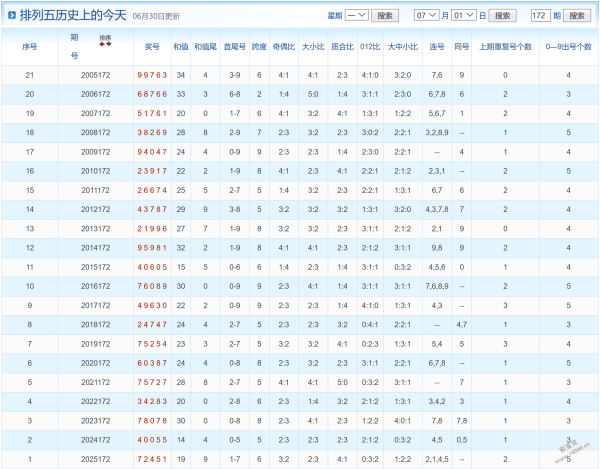
Task: Select issue number 2023172
Action: click(x=95, y=421)
